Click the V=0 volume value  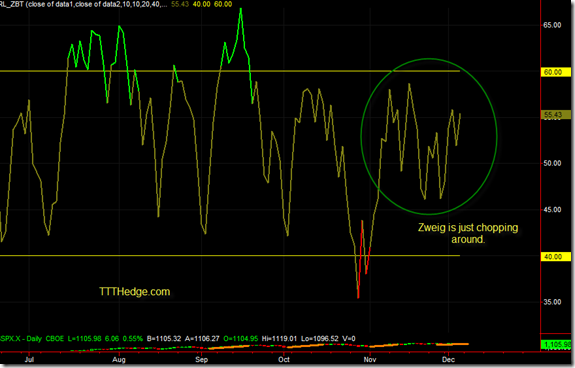pyautogui.click(x=347, y=339)
